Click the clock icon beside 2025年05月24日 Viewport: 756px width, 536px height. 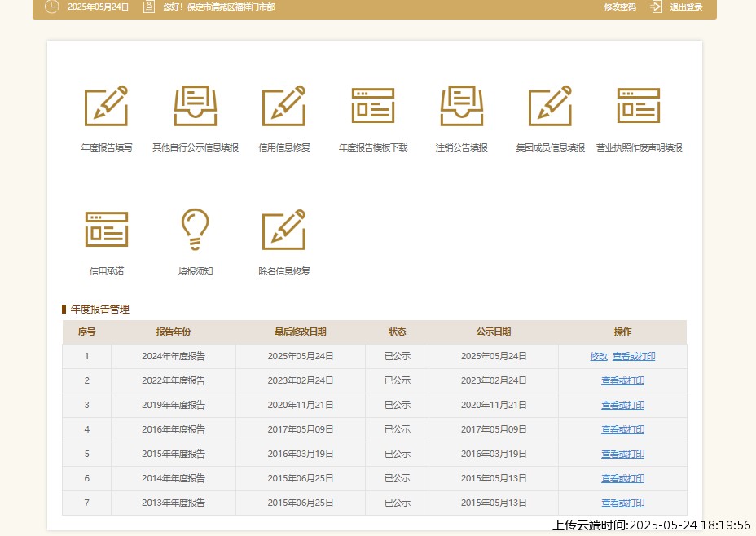[51, 7]
